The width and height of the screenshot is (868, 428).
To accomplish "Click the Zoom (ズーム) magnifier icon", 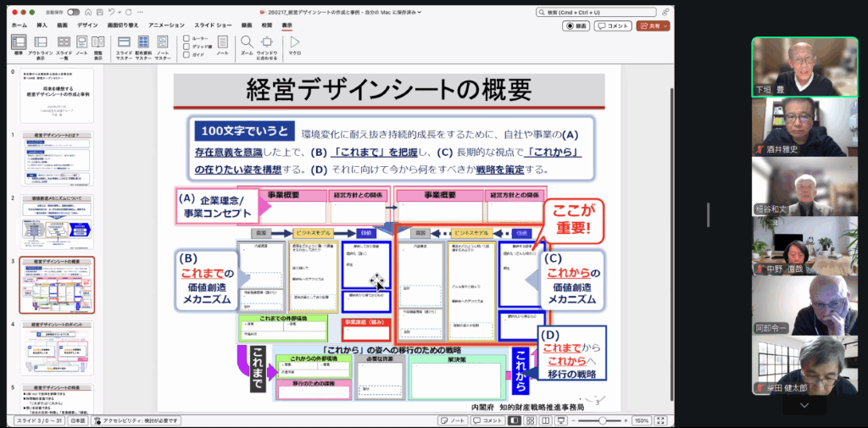I will click(x=246, y=43).
